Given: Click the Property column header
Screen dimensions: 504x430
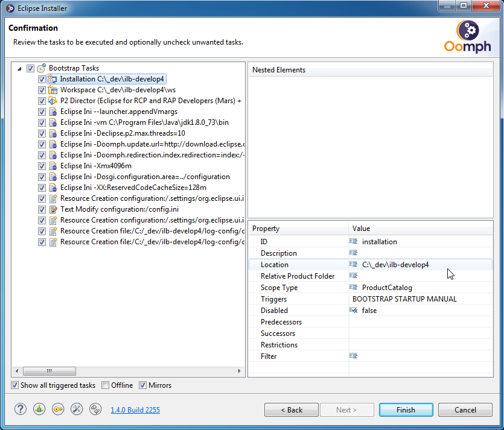Looking at the screenshot, I should (x=299, y=229).
